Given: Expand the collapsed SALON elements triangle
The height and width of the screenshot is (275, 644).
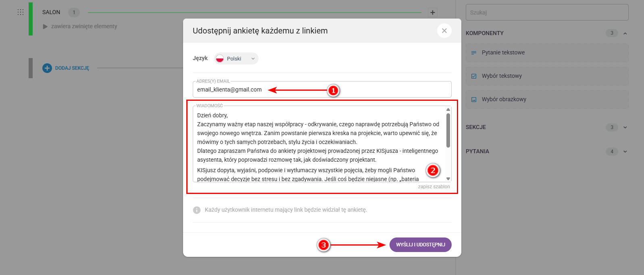Looking at the screenshot, I should (x=45, y=26).
